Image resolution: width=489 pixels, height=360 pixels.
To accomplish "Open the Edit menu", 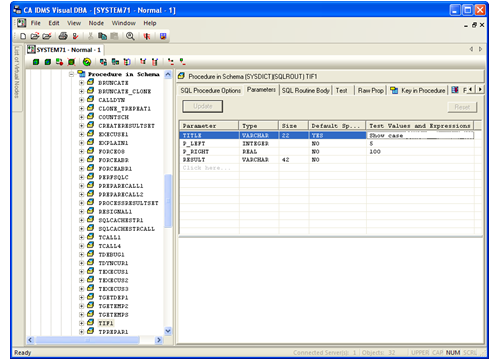I will pos(54,23).
